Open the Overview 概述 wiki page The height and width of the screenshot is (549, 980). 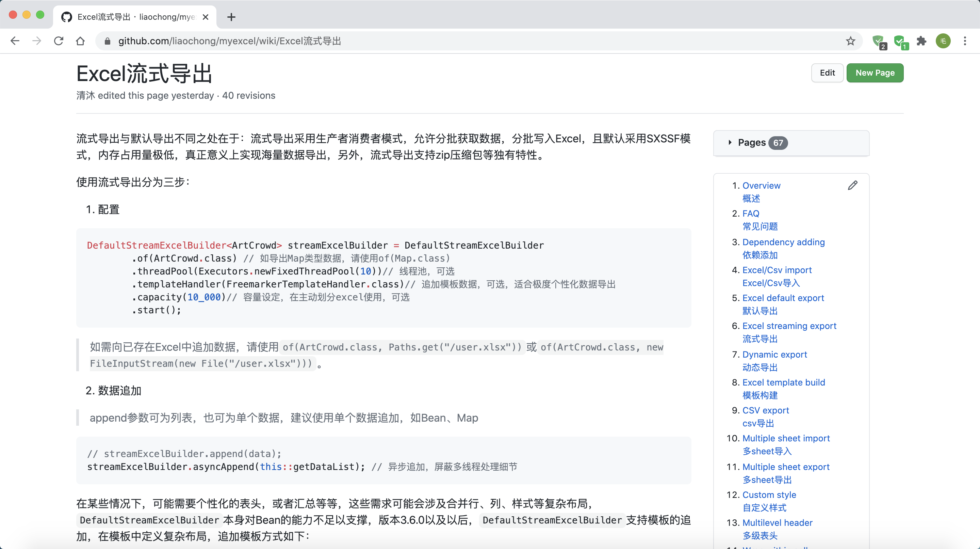tap(761, 185)
